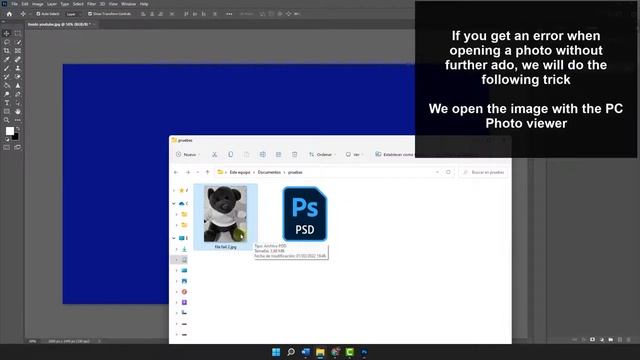Click the Cut icon in Explorer toolbar
The height and width of the screenshot is (360, 640).
pyautogui.click(x=214, y=155)
